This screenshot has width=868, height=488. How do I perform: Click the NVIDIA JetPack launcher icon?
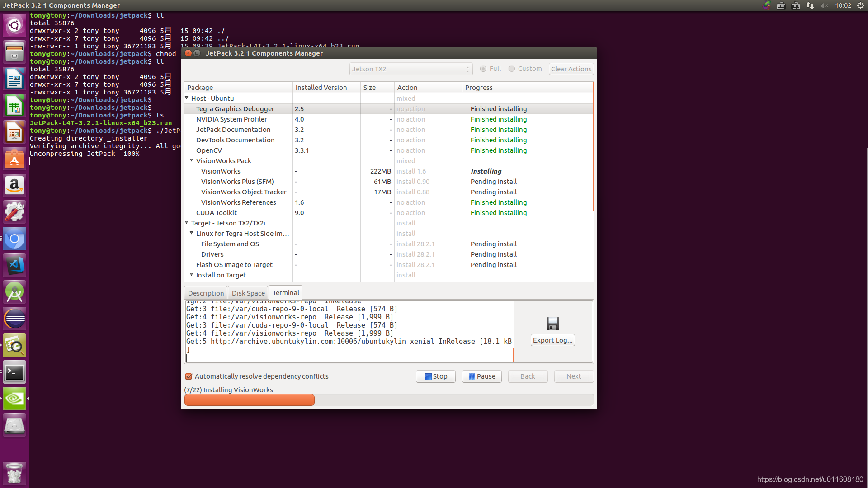[x=14, y=399]
